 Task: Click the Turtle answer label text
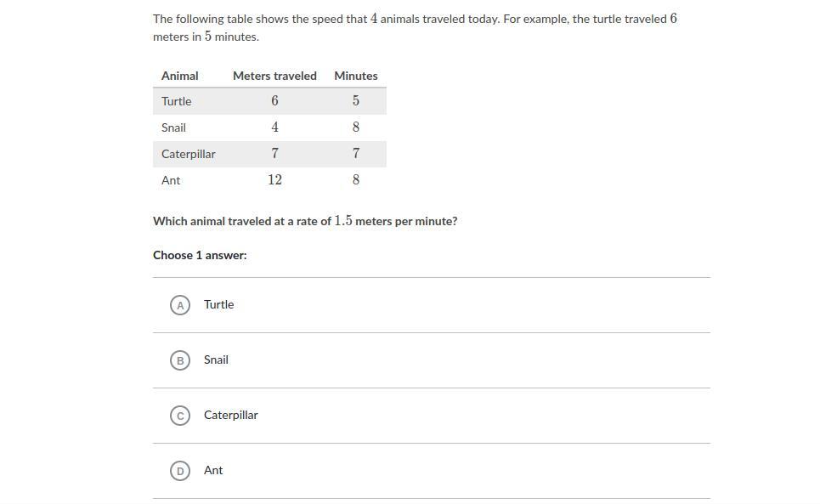click(218, 304)
